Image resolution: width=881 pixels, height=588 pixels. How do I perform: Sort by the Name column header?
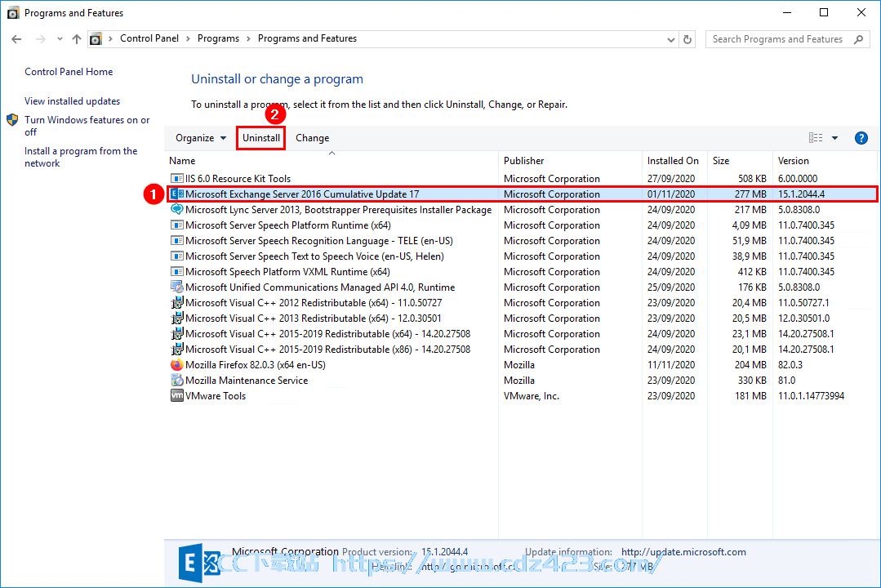[x=331, y=161]
